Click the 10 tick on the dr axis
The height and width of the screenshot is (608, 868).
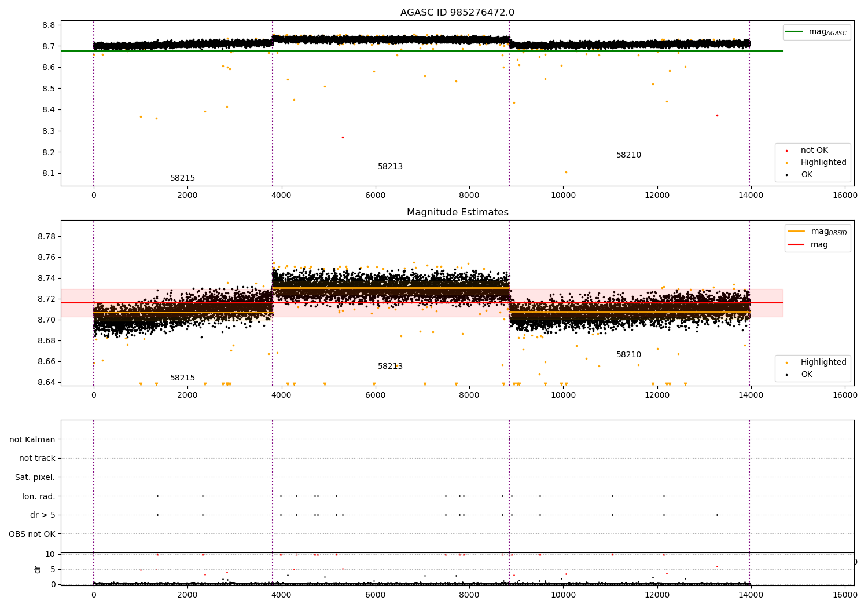50,554
